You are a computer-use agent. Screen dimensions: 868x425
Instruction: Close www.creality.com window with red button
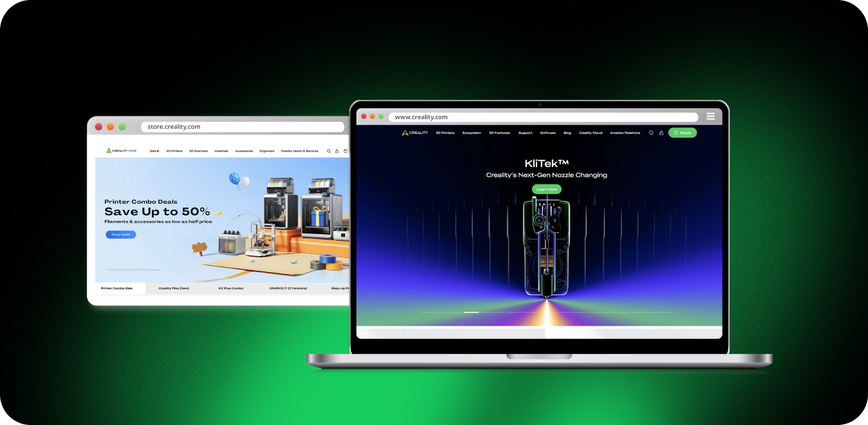[364, 116]
